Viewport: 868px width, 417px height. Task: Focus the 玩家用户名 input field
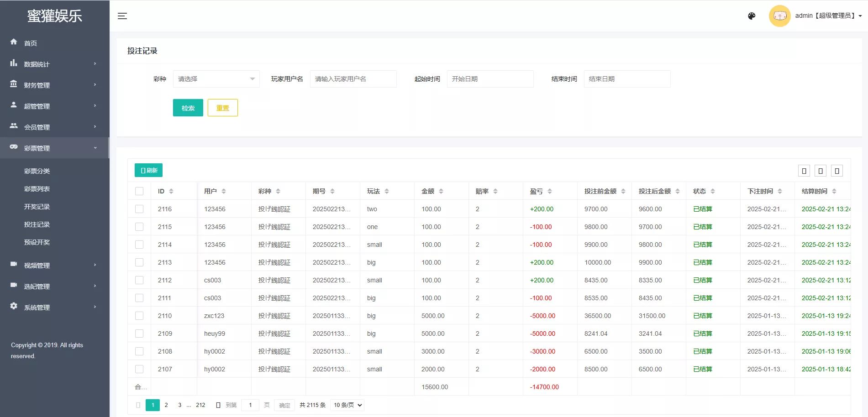(x=353, y=79)
